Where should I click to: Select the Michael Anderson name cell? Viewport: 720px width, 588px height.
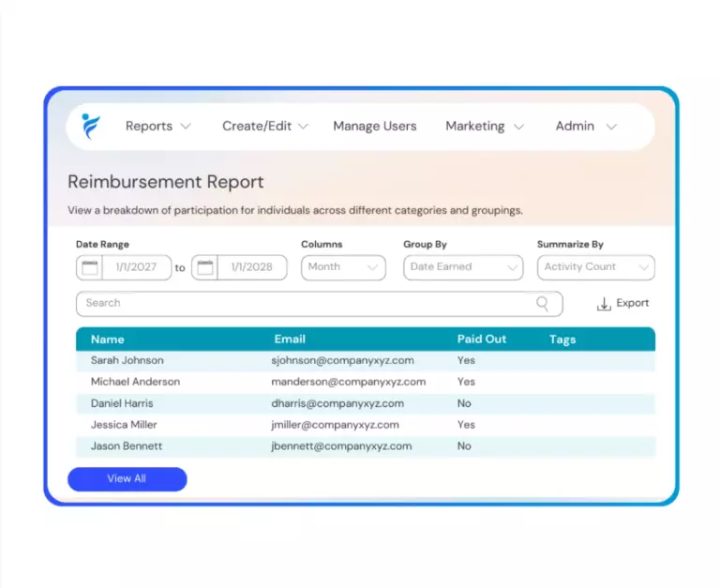point(135,382)
